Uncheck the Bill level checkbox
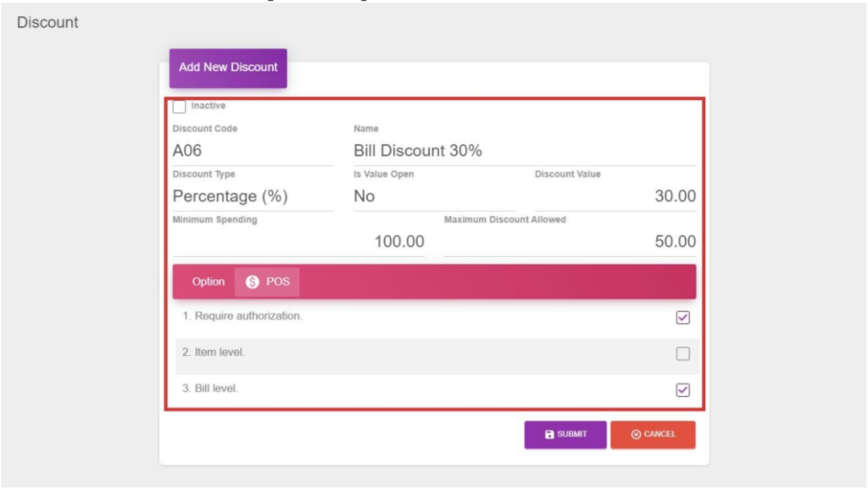 pyautogui.click(x=682, y=390)
